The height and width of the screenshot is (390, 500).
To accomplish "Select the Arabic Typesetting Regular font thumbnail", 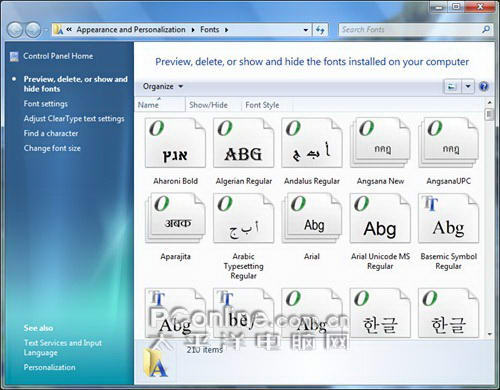I will point(244,218).
